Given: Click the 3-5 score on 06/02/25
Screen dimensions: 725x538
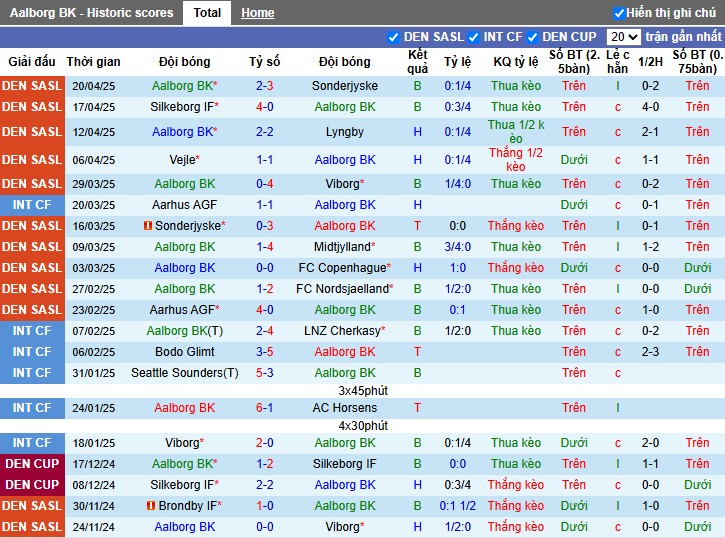Looking at the screenshot, I should 264,352.
